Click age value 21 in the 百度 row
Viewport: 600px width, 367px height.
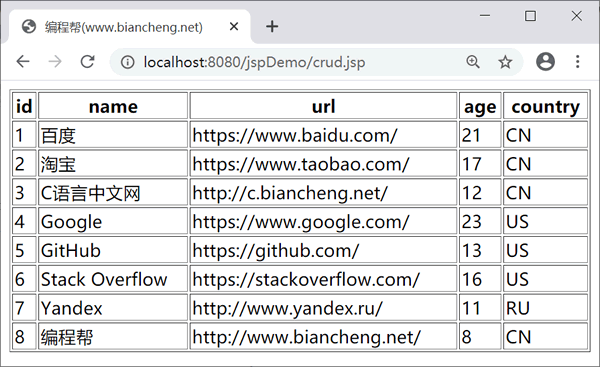point(480,135)
